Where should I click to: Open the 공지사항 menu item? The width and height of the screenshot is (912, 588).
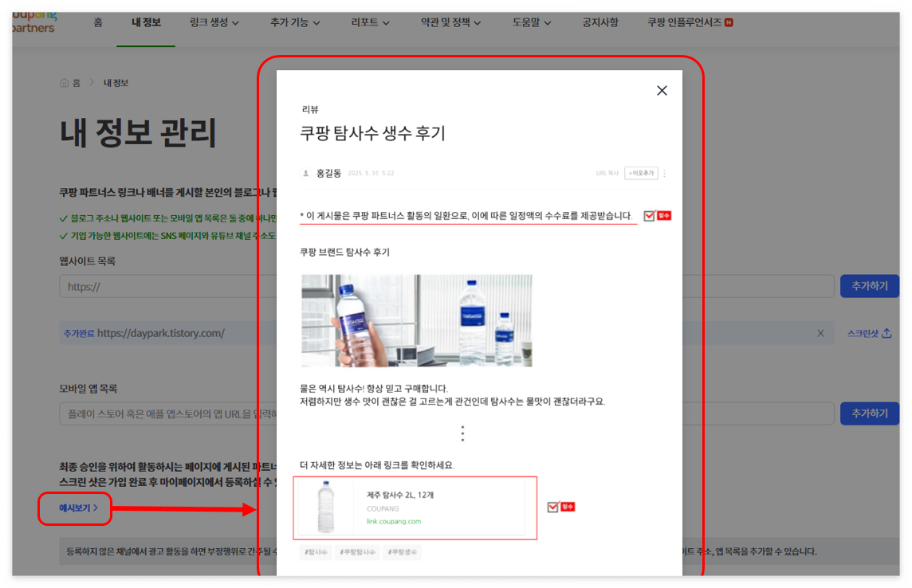599,23
